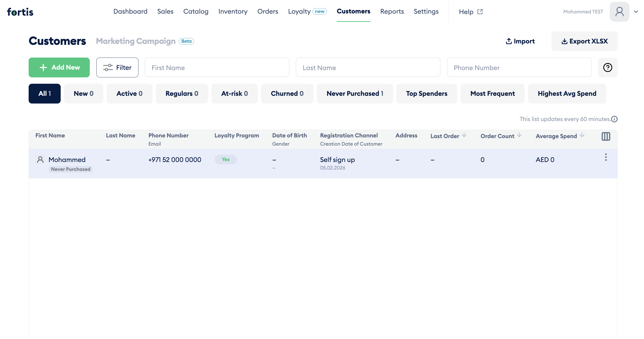This screenshot has height=339, width=644.
Task: Go to Dashboard
Action: tap(130, 12)
